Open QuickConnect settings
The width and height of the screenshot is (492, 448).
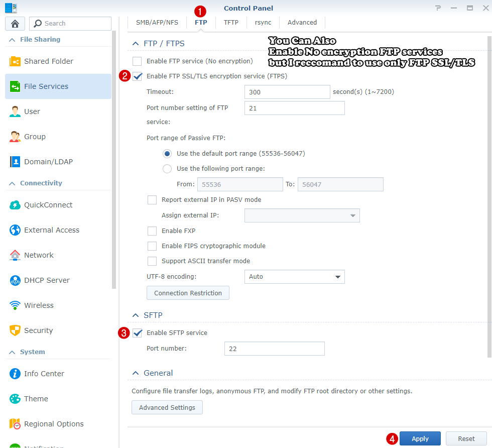pos(47,205)
